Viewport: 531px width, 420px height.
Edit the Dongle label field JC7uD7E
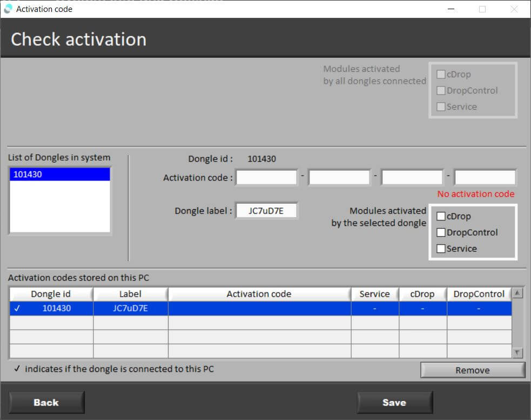(x=266, y=211)
